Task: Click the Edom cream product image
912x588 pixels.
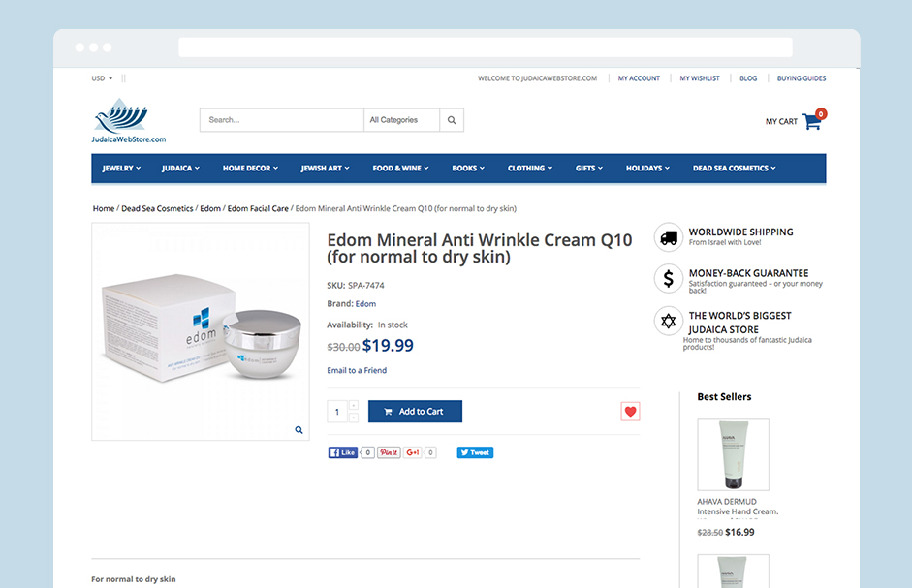Action: click(201, 331)
